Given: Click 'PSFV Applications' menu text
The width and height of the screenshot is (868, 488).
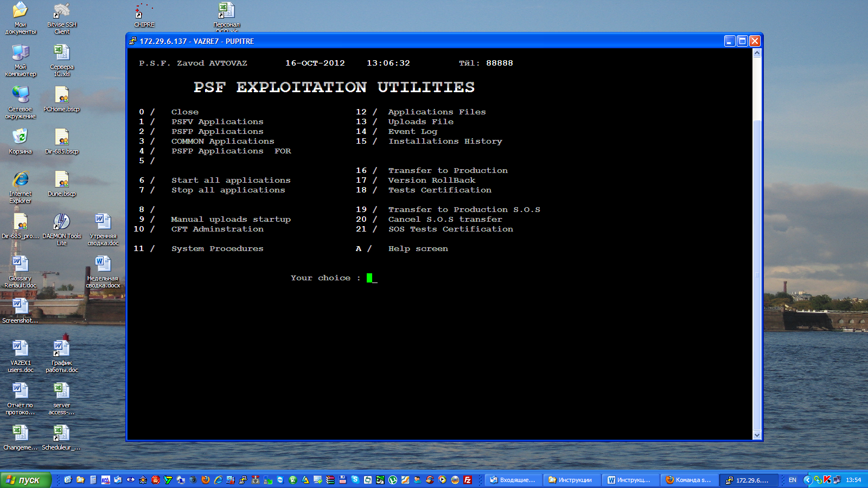Looking at the screenshot, I should click(x=217, y=121).
